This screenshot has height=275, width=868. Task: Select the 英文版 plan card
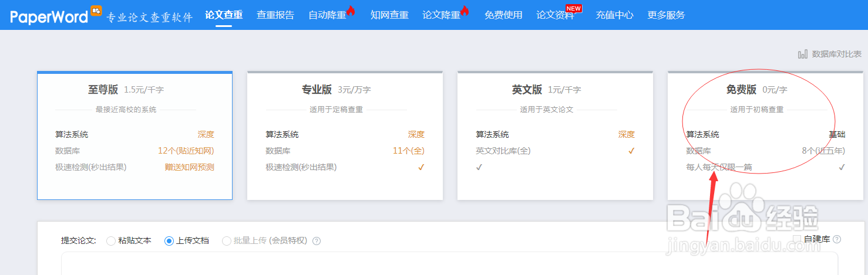click(555, 135)
